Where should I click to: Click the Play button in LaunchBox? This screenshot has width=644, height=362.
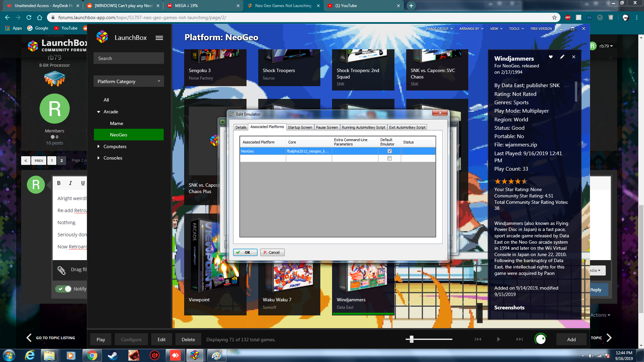[x=101, y=340]
